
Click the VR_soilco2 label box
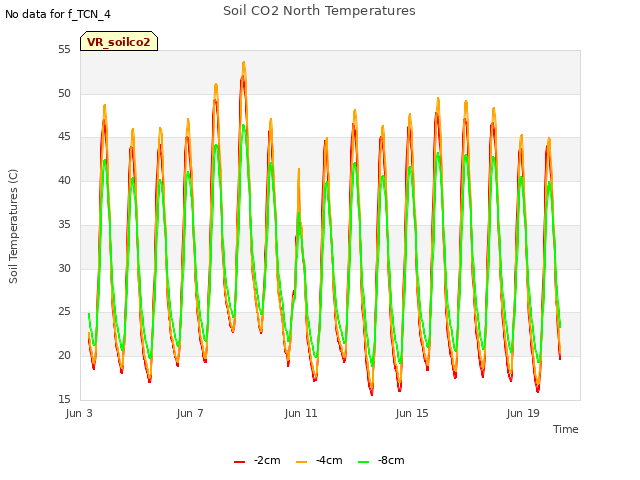click(119, 42)
